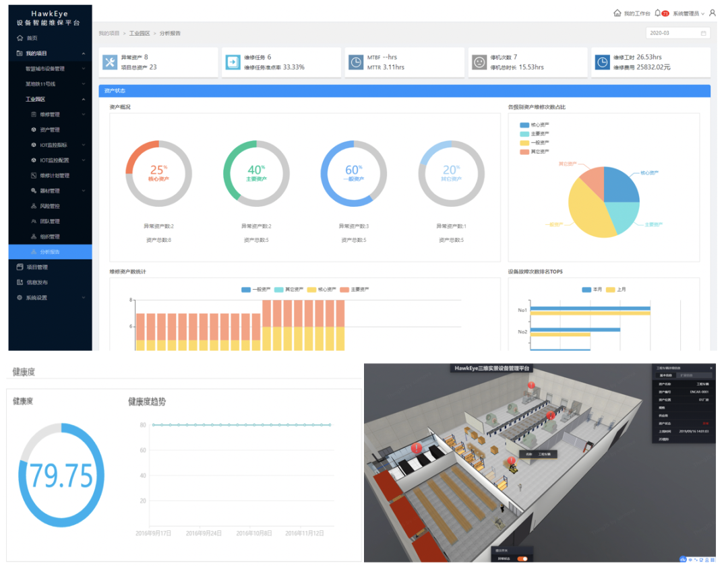728x578 pixels.
Task: Expand IOT监控配置 submenu chevron
Action: tap(84, 160)
